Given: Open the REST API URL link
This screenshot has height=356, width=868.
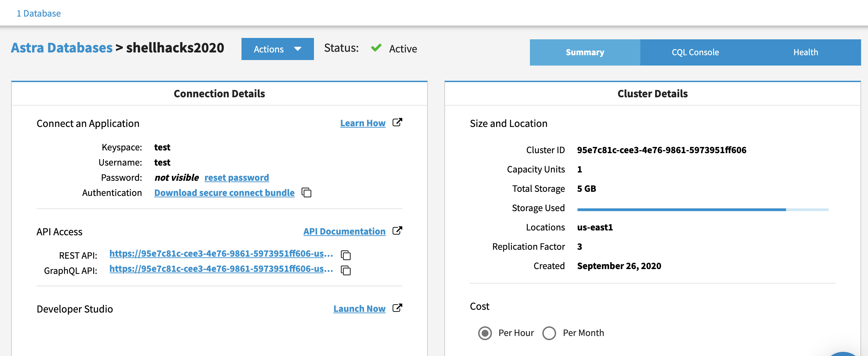Looking at the screenshot, I should (221, 254).
